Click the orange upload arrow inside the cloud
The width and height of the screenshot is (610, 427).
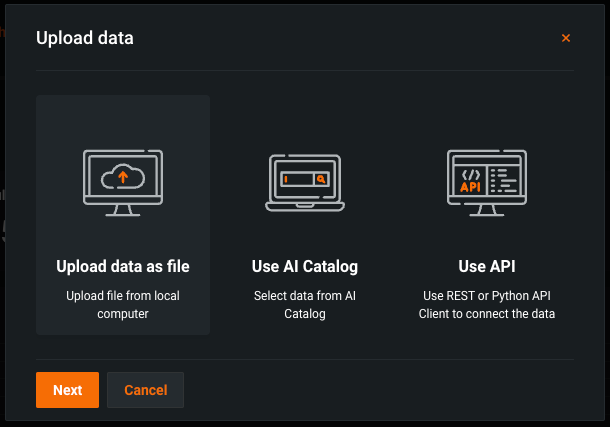[x=123, y=177]
